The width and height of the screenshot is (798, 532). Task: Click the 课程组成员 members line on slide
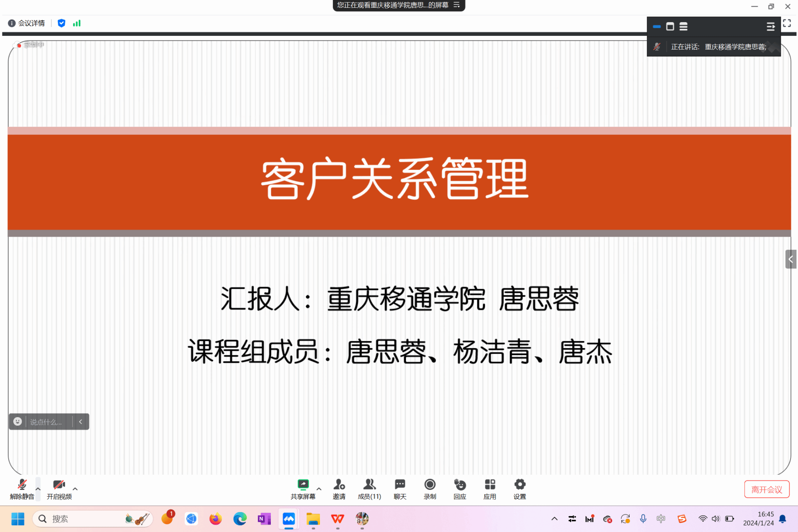pos(400,351)
